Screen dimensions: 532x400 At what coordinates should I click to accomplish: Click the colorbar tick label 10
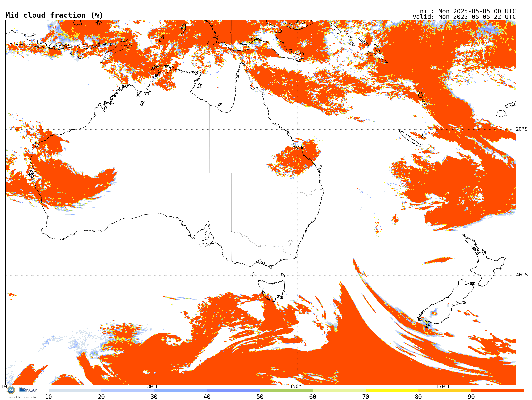pos(49,397)
